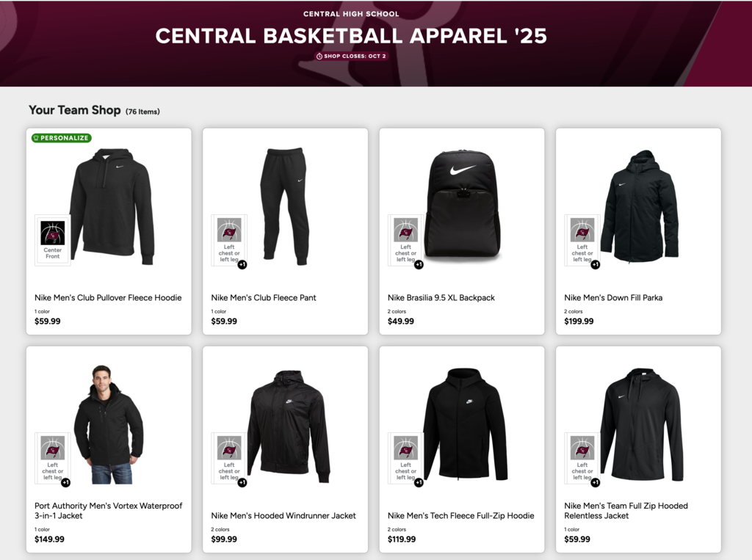
Task: Select the Brasilia backpack product image
Action: (x=463, y=206)
